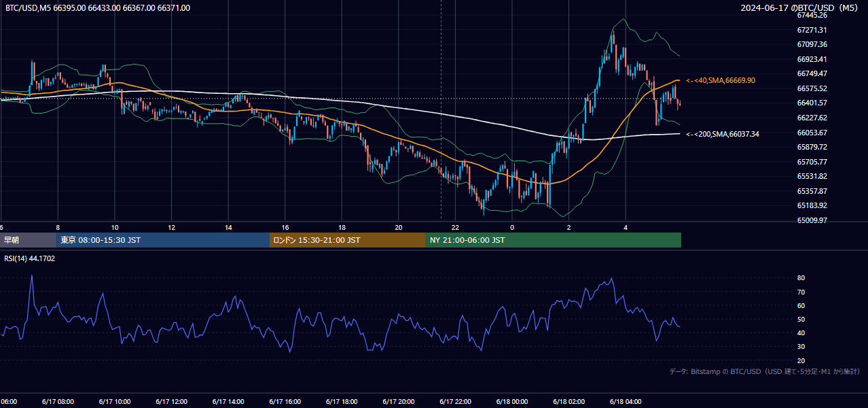868x408 pixels.
Task: Click RSI axis level 30
Action: point(801,347)
